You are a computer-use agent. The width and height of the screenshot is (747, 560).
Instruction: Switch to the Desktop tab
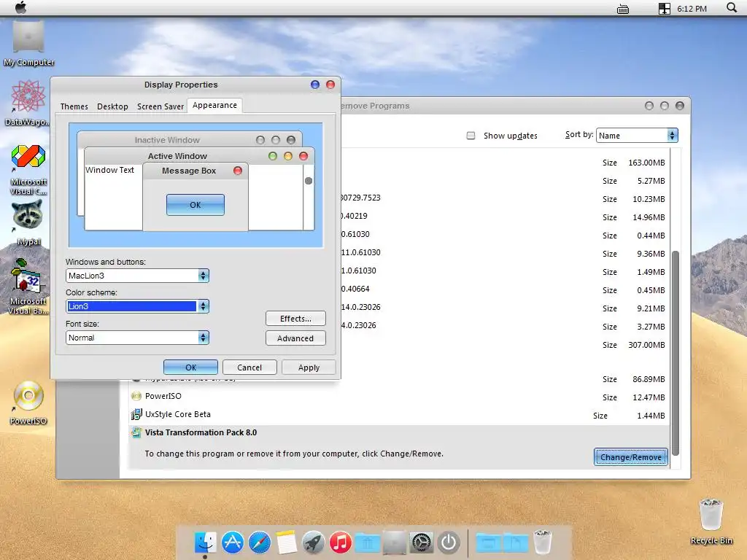pyautogui.click(x=112, y=106)
